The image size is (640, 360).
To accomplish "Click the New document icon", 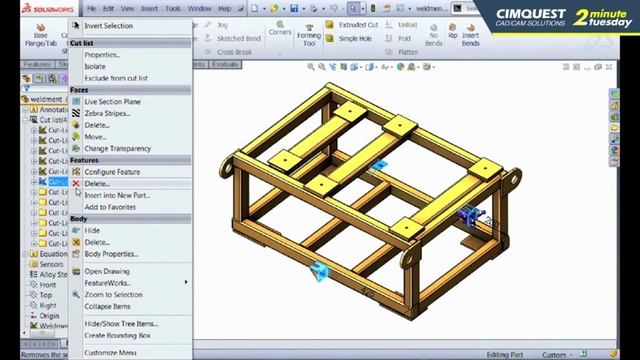I will 255,8.
